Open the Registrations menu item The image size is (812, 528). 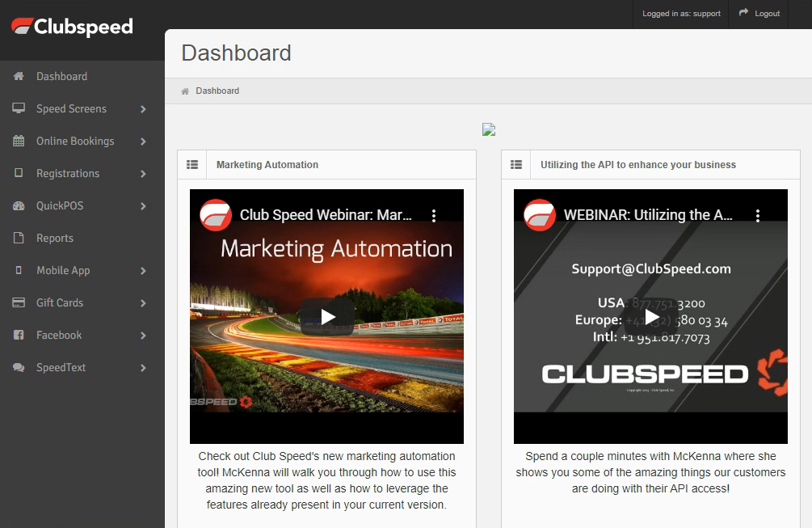[x=82, y=173]
